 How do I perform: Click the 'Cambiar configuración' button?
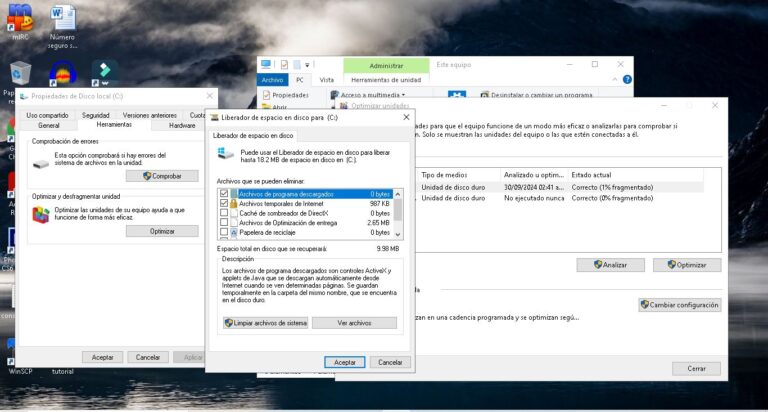click(x=679, y=305)
